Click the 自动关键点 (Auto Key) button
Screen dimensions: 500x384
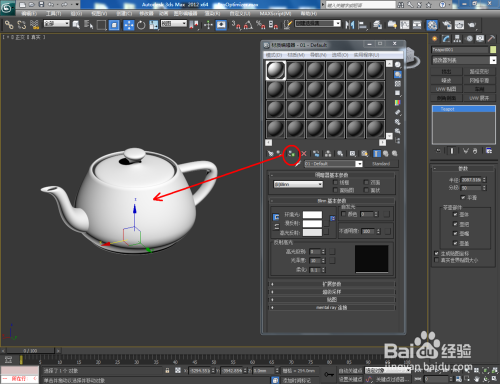[350, 371]
